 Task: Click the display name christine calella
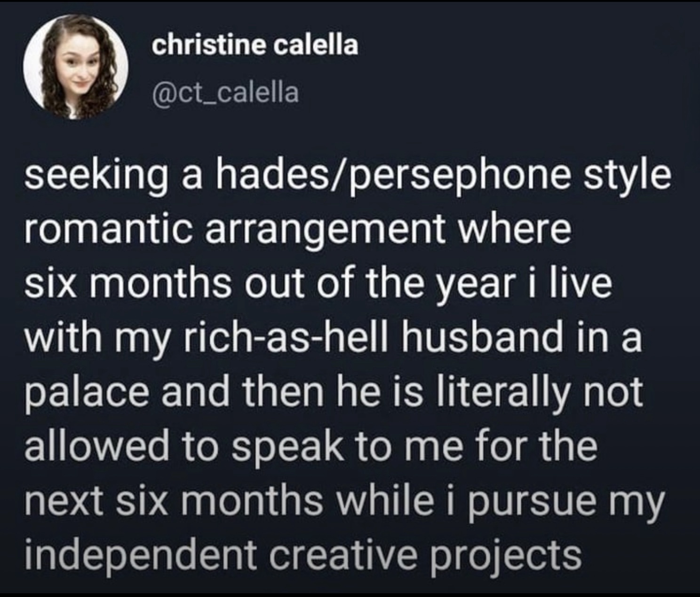(x=255, y=45)
